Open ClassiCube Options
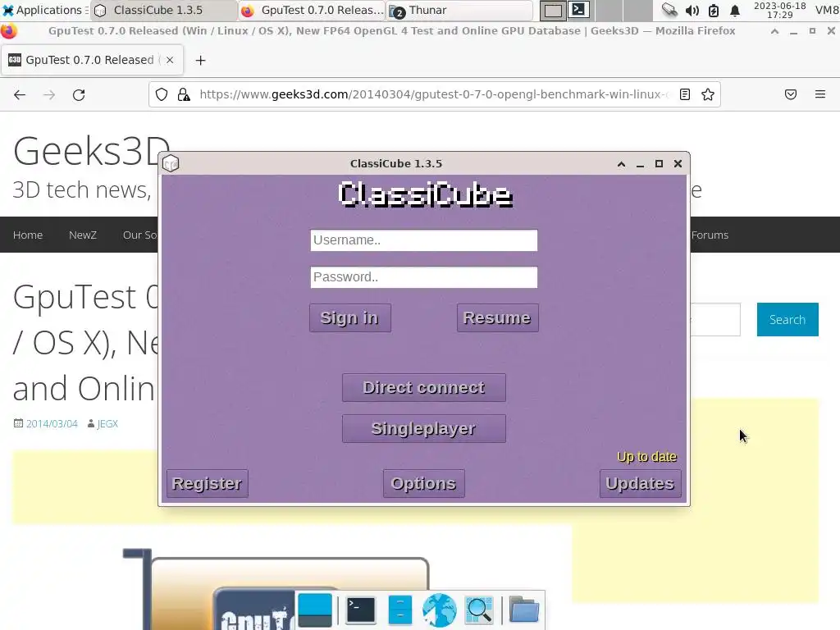The height and width of the screenshot is (630, 840). pyautogui.click(x=424, y=483)
